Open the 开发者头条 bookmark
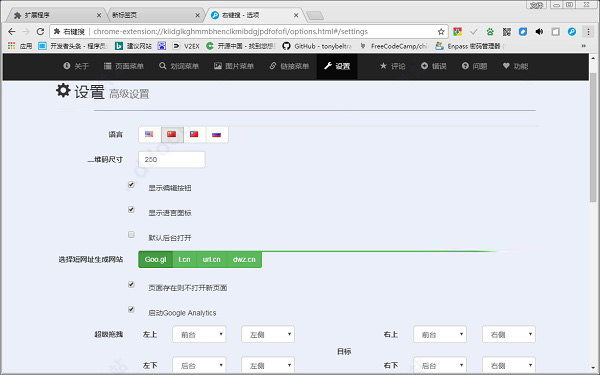The width and height of the screenshot is (600, 375). [73, 46]
